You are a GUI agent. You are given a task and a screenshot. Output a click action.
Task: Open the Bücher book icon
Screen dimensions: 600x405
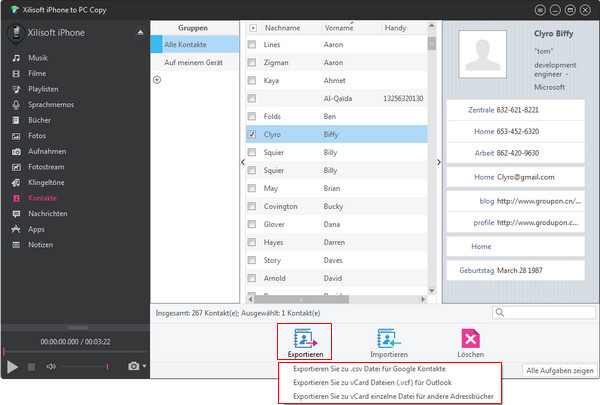[16, 121]
